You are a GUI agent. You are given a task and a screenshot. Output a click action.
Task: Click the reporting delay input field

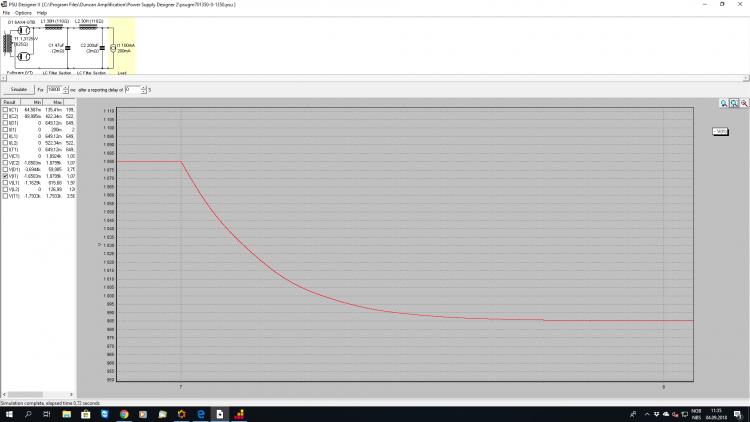(x=132, y=89)
